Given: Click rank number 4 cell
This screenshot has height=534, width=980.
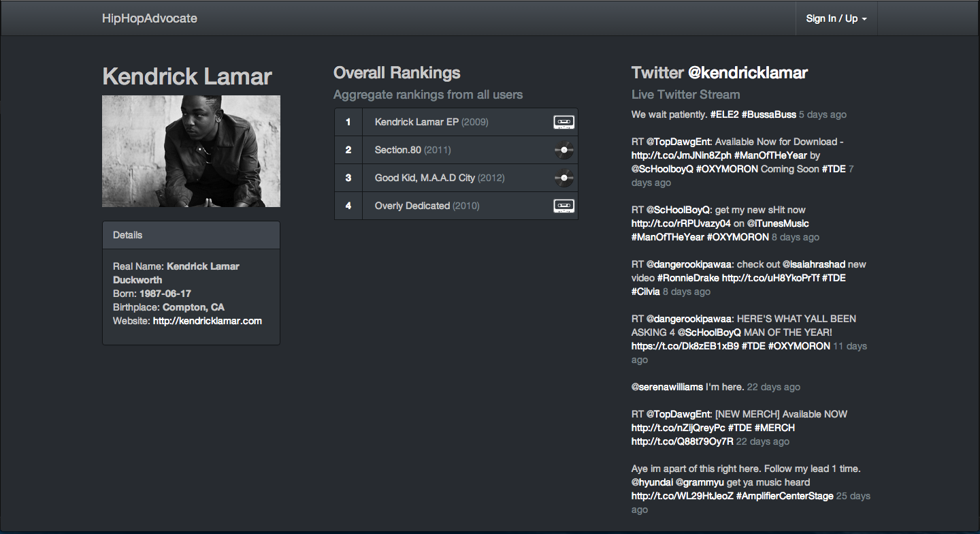Looking at the screenshot, I should click(348, 206).
